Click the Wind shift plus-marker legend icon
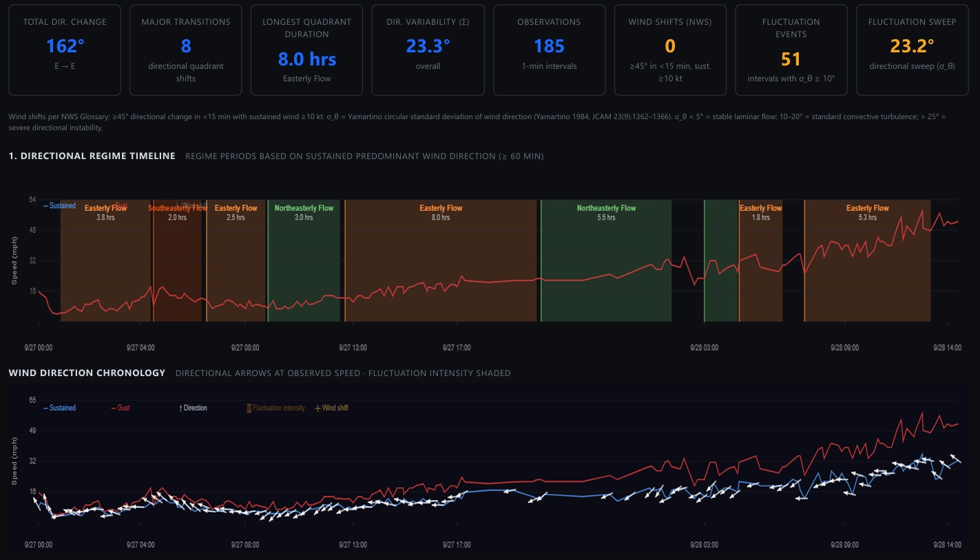980x560 pixels. [317, 408]
